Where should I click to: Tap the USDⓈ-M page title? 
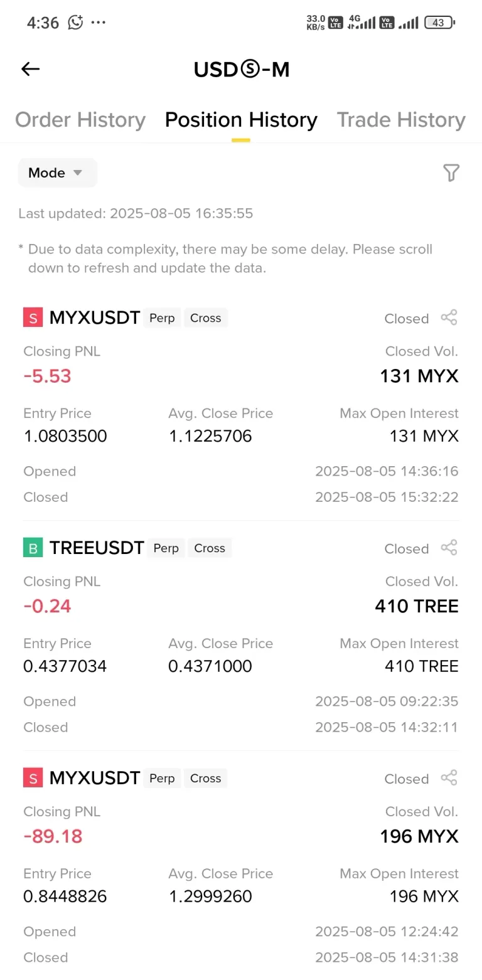click(241, 69)
